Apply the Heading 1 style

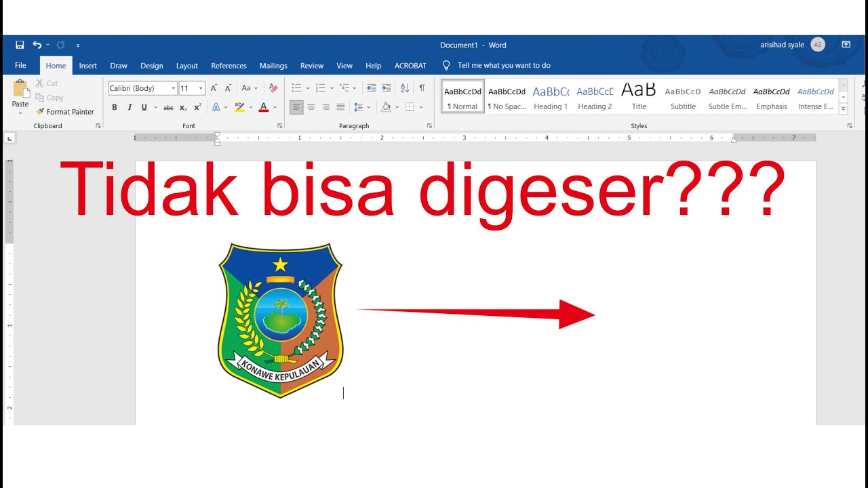pyautogui.click(x=551, y=97)
